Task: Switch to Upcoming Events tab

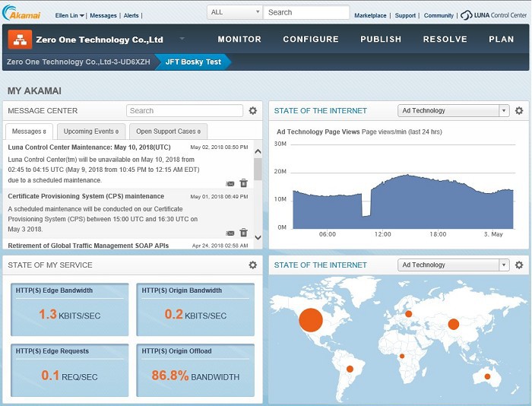Action: coord(91,132)
